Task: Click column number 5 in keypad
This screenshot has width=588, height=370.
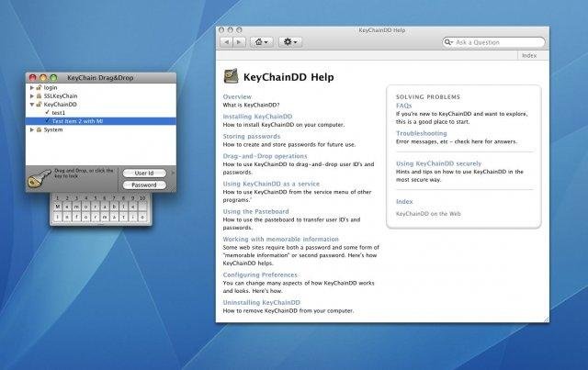Action: (96, 198)
